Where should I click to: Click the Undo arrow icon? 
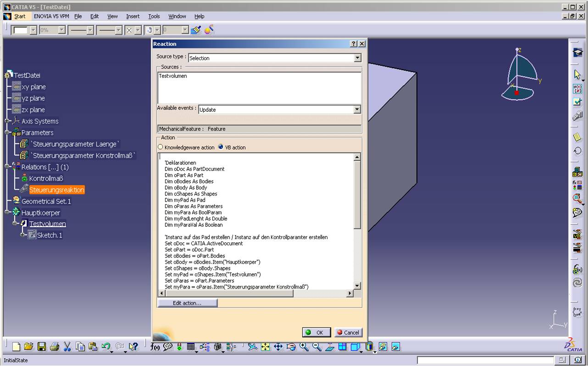point(106,347)
